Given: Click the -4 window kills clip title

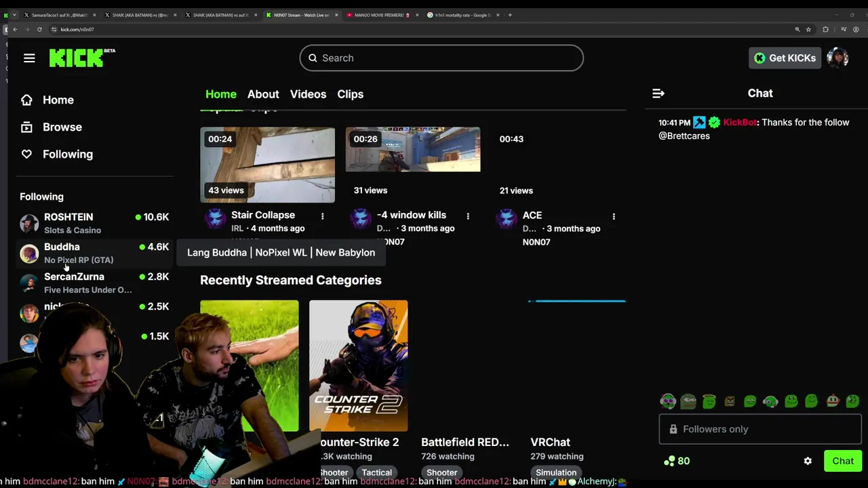Looking at the screenshot, I should pyautogui.click(x=412, y=215).
